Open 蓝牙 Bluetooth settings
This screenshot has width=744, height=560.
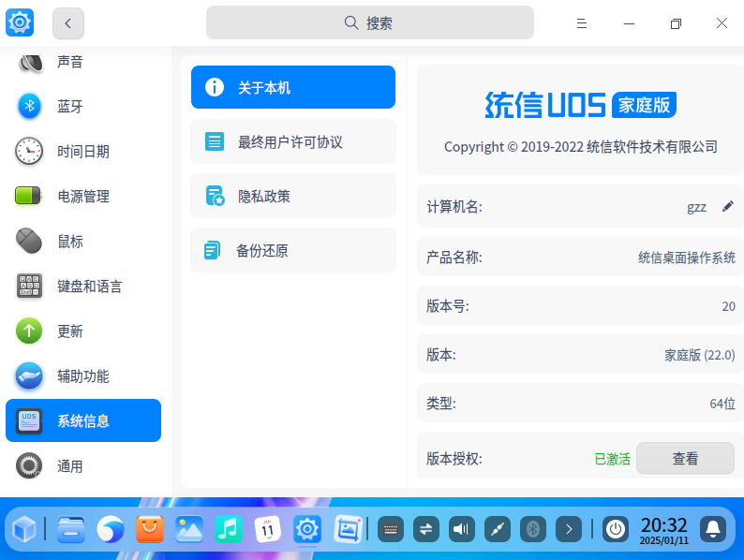pos(83,106)
